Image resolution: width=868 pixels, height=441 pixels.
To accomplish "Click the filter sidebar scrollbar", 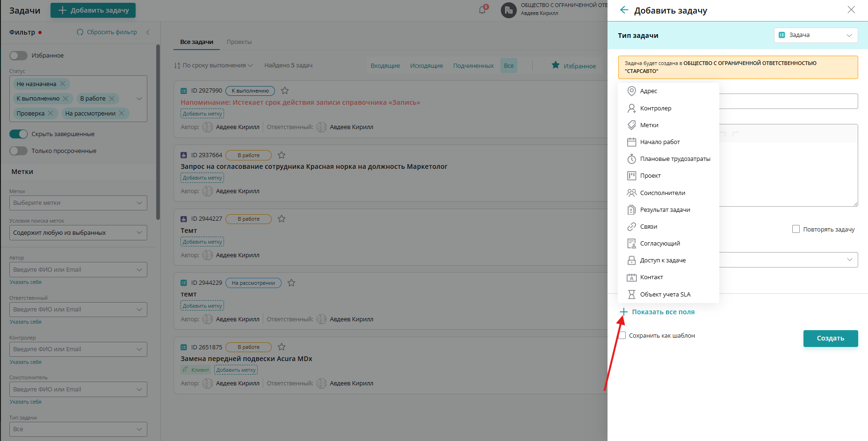I will [x=158, y=132].
